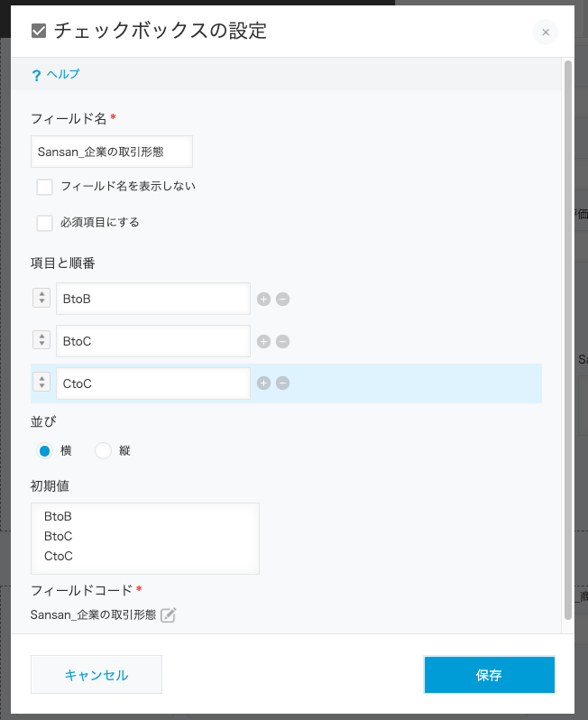Remove the BtoB item
This screenshot has height=720, width=588.
pos(283,300)
